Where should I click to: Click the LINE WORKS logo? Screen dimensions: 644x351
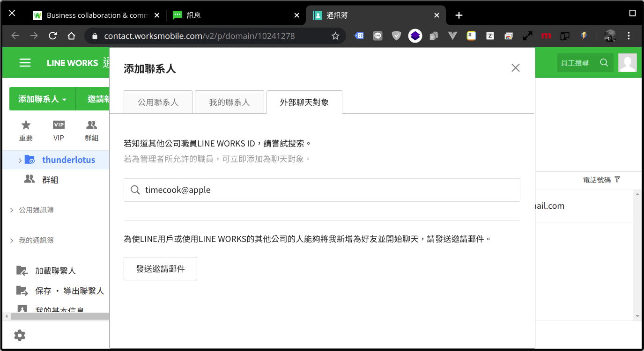click(73, 63)
